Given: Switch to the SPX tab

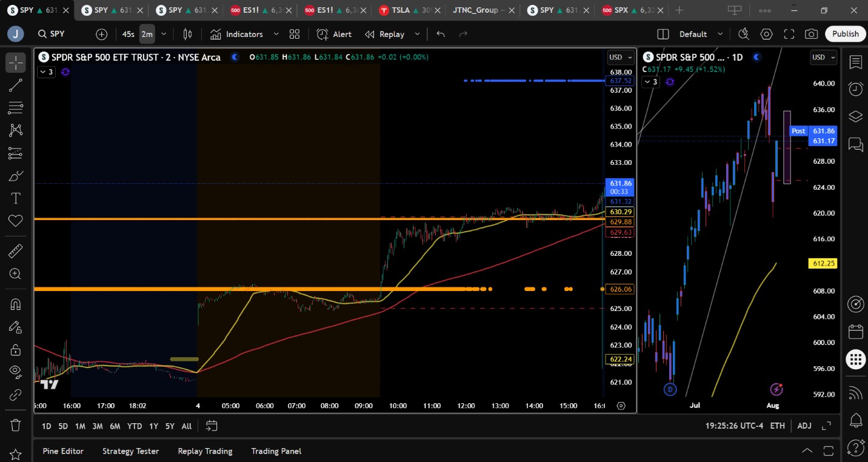Looking at the screenshot, I should click(632, 10).
